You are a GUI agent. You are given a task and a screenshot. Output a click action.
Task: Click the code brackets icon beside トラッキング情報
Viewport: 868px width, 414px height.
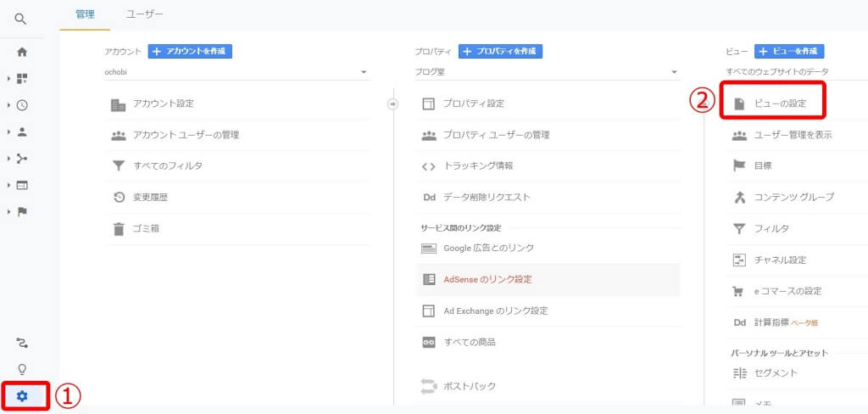(428, 166)
